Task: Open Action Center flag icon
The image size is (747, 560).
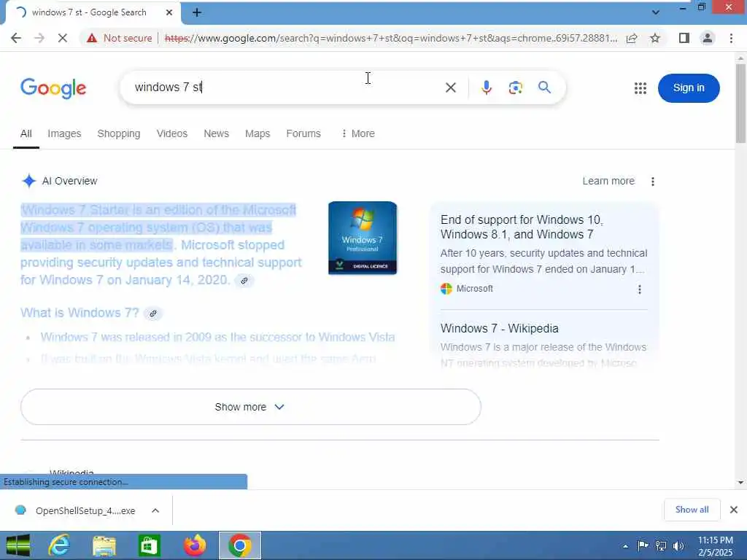Action: (643, 546)
